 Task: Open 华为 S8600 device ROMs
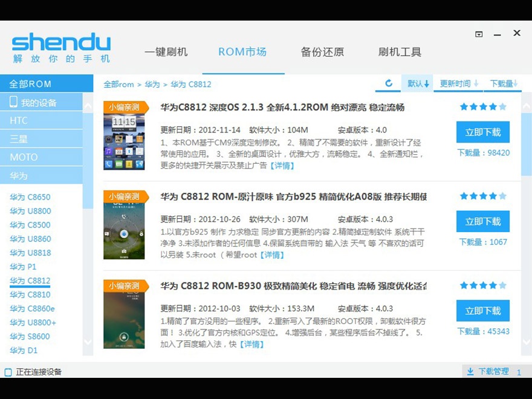click(30, 336)
